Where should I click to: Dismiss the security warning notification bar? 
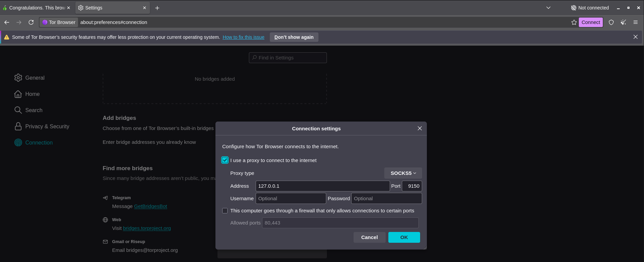click(636, 37)
